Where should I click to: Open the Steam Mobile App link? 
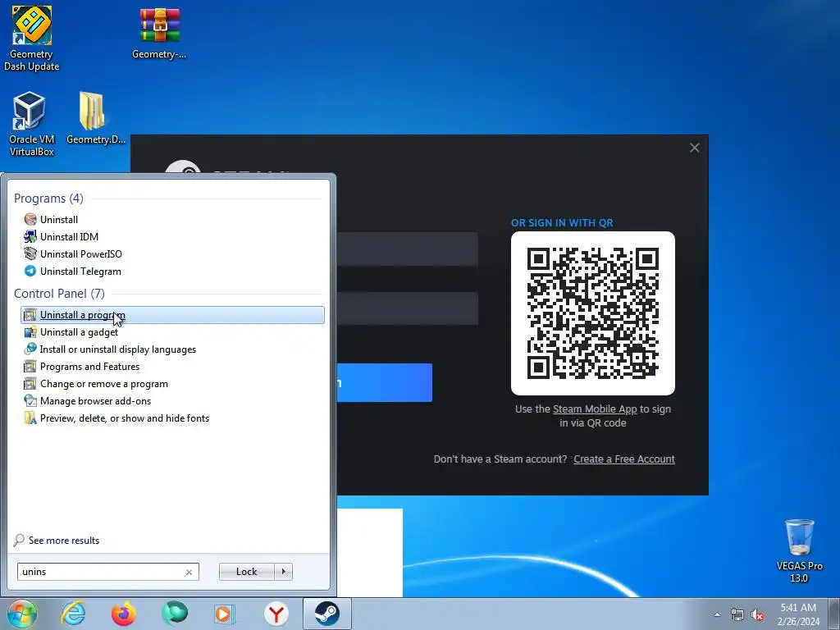click(595, 409)
